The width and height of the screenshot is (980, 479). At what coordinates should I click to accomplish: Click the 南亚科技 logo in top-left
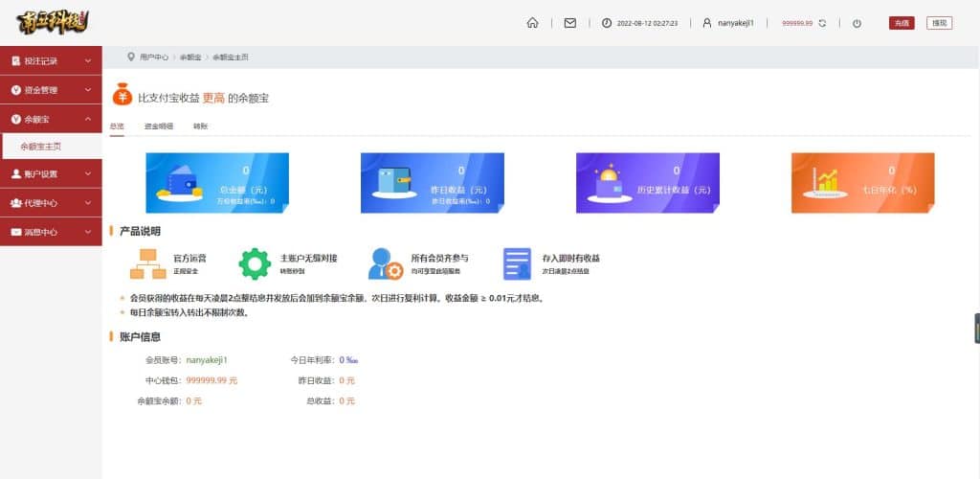(53, 22)
